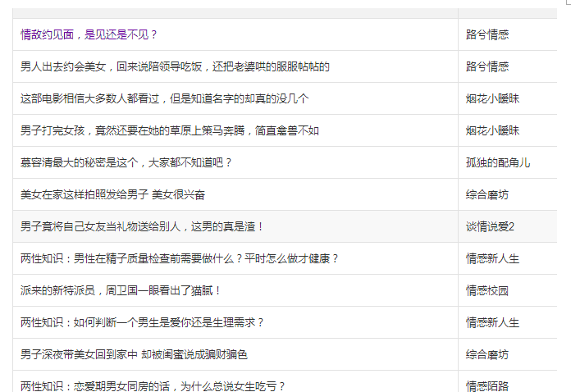This screenshot has height=392, width=571.
Task: Open article 派来的新特派员，周卫国一眼看出了猫腻
Action: (x=121, y=291)
